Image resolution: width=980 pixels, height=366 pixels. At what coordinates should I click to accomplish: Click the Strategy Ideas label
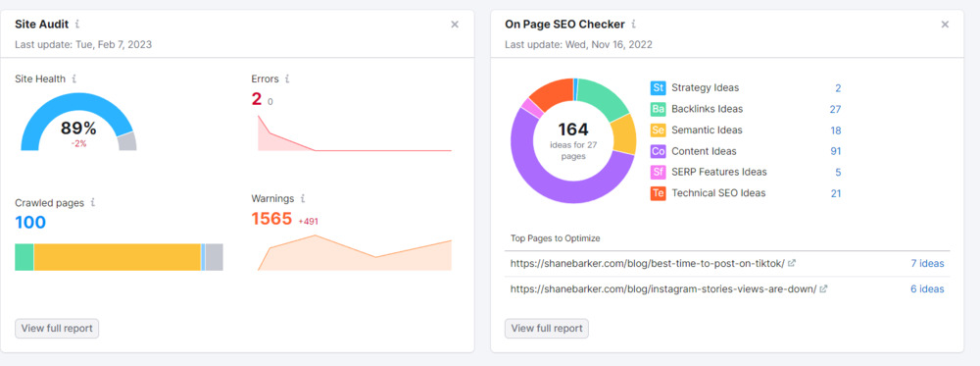click(705, 88)
